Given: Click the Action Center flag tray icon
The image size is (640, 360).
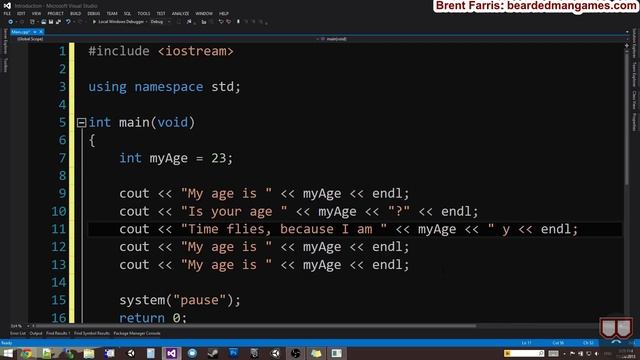Looking at the screenshot, I should (x=572, y=353).
